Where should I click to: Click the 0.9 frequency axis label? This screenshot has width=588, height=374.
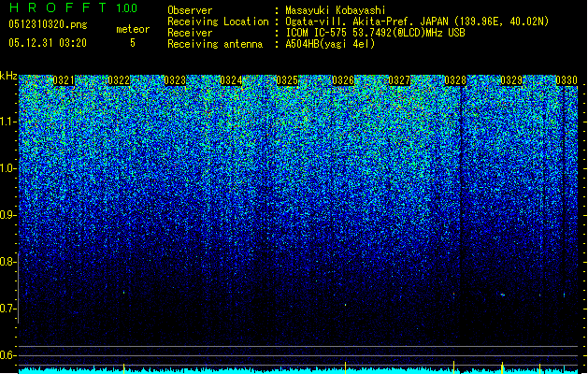tap(7, 215)
